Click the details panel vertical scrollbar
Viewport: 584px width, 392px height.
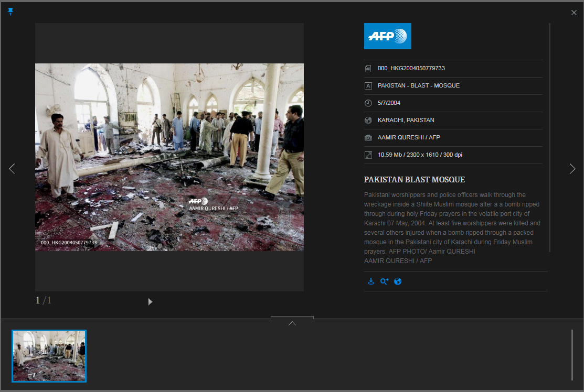(549, 138)
